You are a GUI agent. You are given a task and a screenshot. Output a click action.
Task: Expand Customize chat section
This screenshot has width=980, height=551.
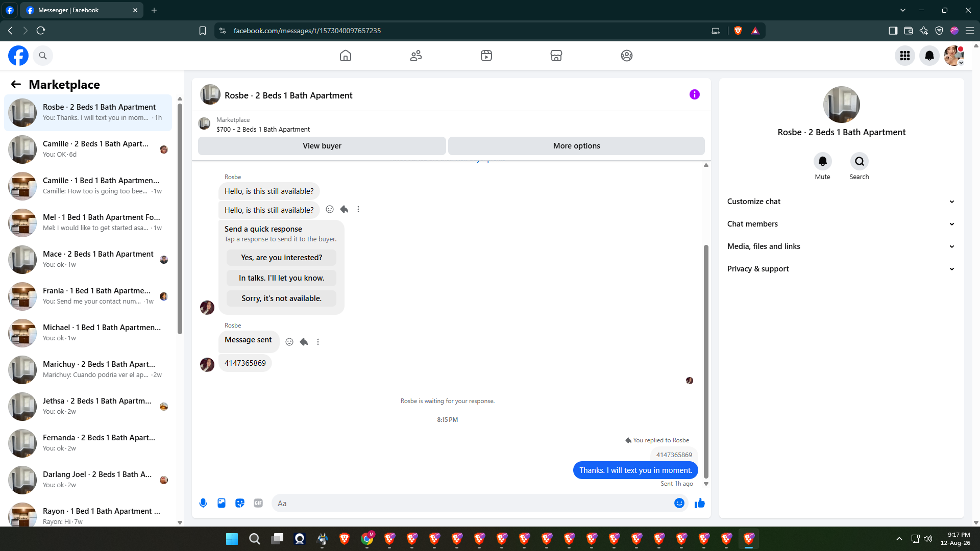pos(841,202)
